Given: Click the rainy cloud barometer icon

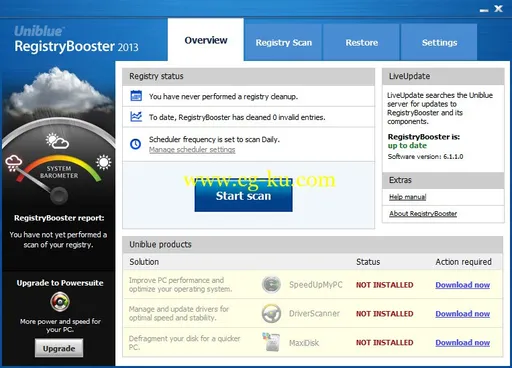Looking at the screenshot, I should [13, 163].
